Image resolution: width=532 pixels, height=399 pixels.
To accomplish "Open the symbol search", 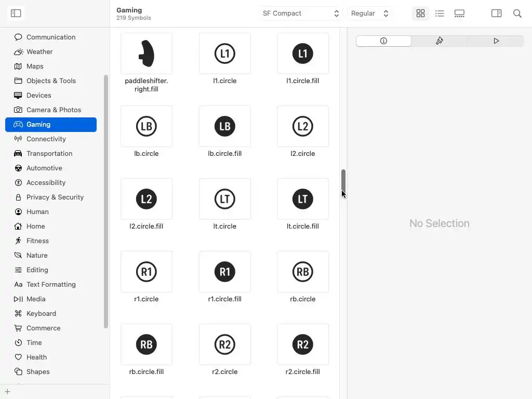I will (x=517, y=13).
